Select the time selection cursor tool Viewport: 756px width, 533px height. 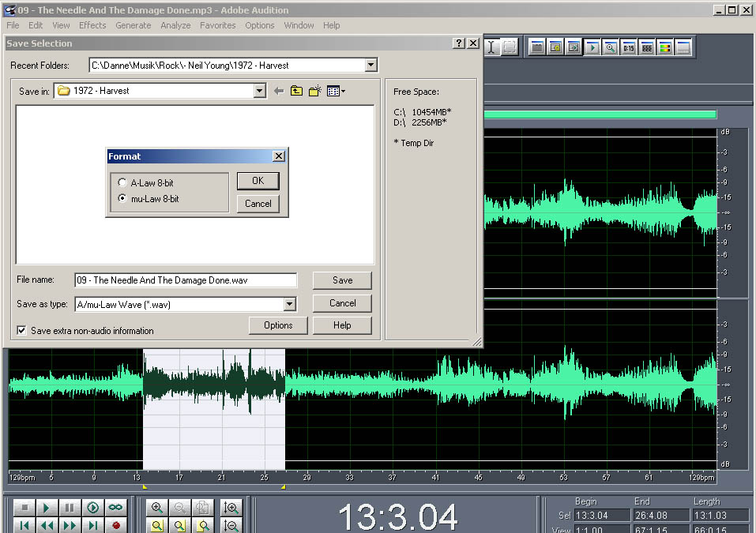[491, 47]
